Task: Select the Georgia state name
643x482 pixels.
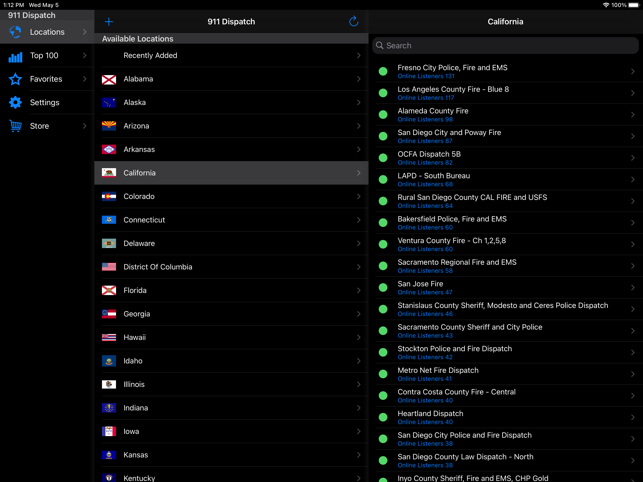Action: tap(137, 314)
